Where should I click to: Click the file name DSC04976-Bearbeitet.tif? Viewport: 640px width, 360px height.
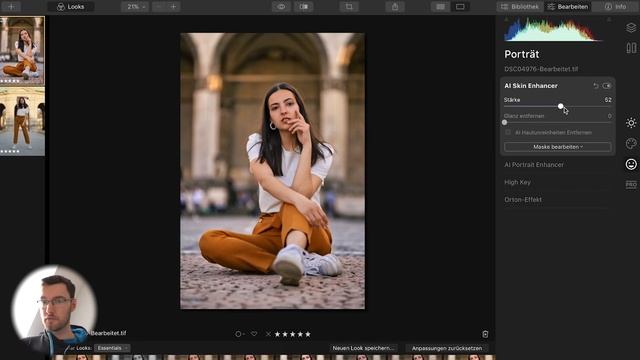[x=541, y=69]
